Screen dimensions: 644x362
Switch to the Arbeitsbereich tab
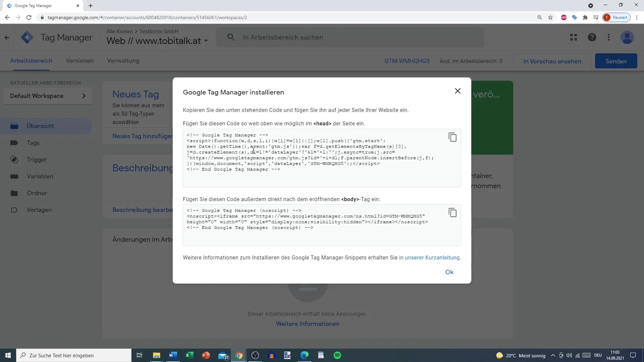coord(31,61)
